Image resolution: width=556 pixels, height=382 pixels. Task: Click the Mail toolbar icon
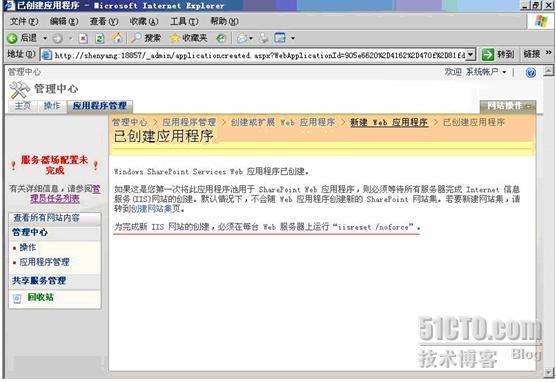243,38
